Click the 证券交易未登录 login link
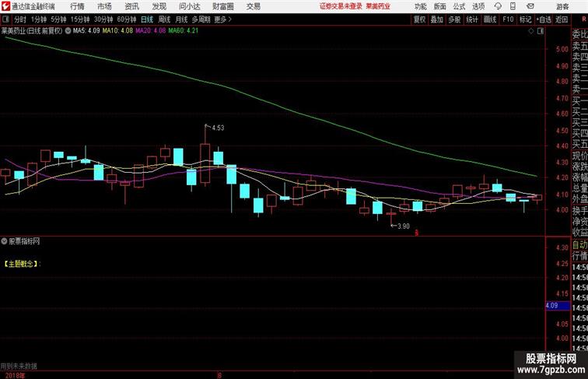The image size is (588, 379). click(x=341, y=6)
